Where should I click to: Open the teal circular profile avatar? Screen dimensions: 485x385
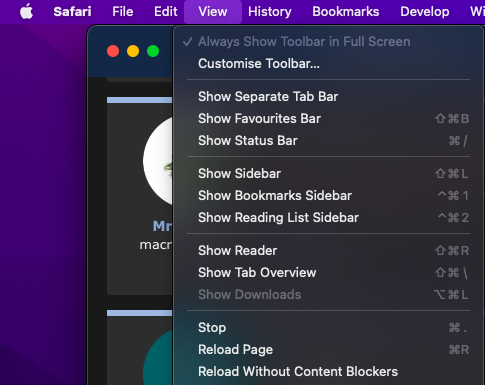tap(158, 357)
